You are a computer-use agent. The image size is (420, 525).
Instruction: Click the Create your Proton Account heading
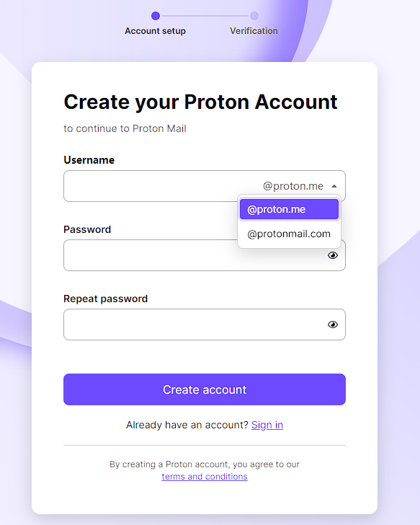point(201,102)
